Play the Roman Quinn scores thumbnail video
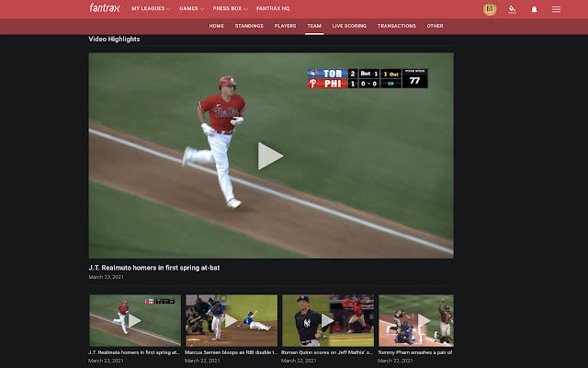The width and height of the screenshot is (588, 368). point(328,320)
